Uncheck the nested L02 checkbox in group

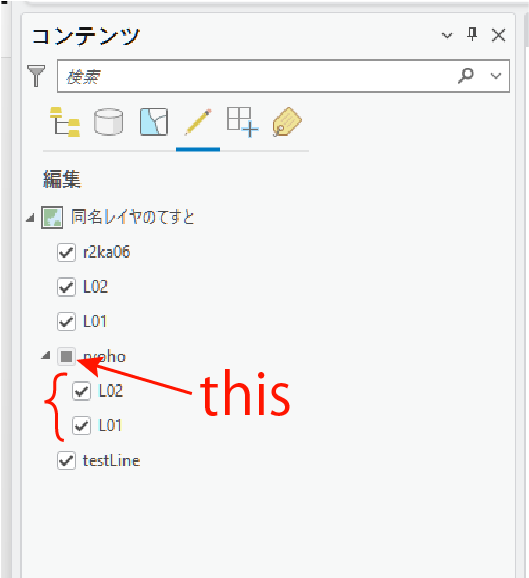(81, 391)
